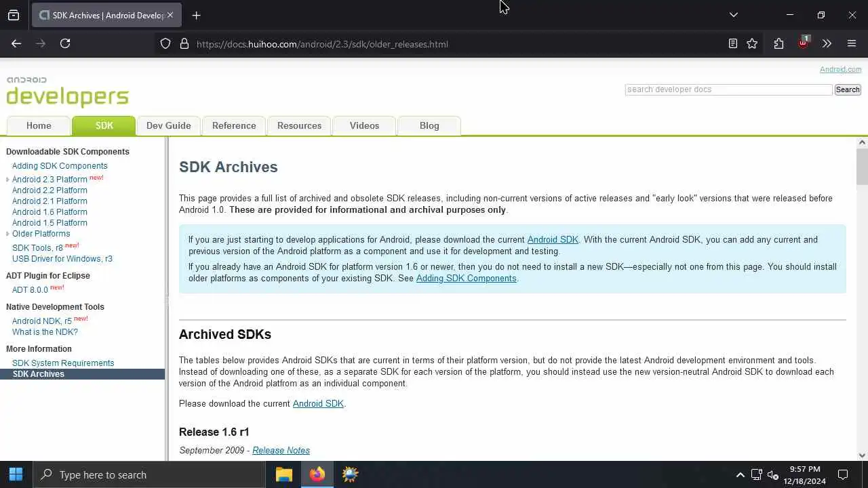
Task: Open Firefox application menu
Action: click(x=852, y=43)
